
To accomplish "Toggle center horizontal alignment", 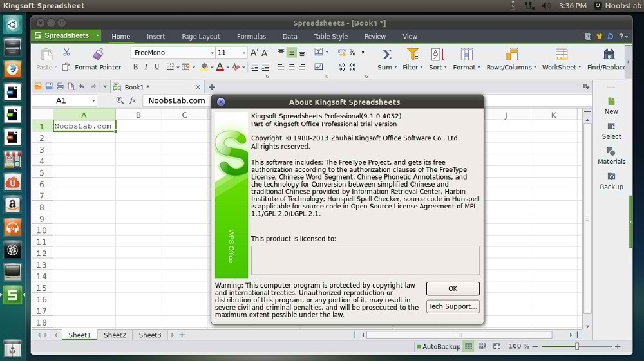I will pos(292,67).
